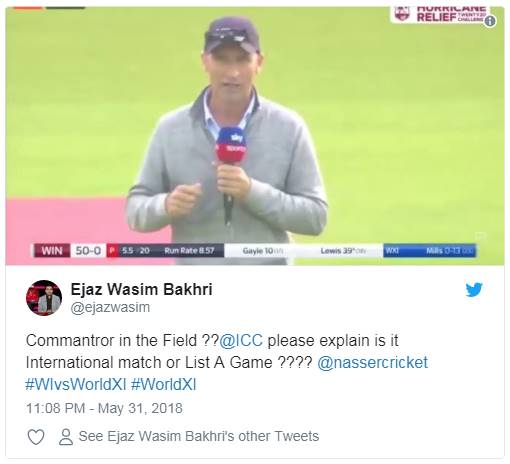
Task: Open the #WIvsWorldXI hashtag
Action: (76, 384)
